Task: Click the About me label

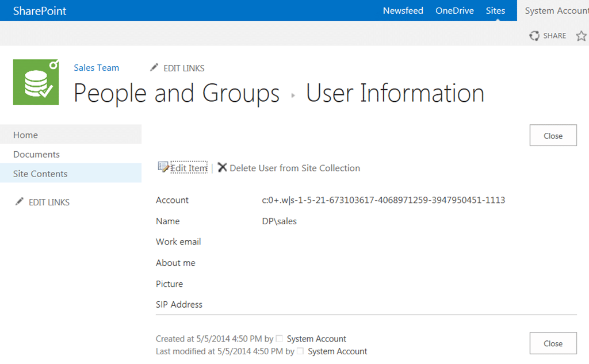Action: click(x=175, y=263)
